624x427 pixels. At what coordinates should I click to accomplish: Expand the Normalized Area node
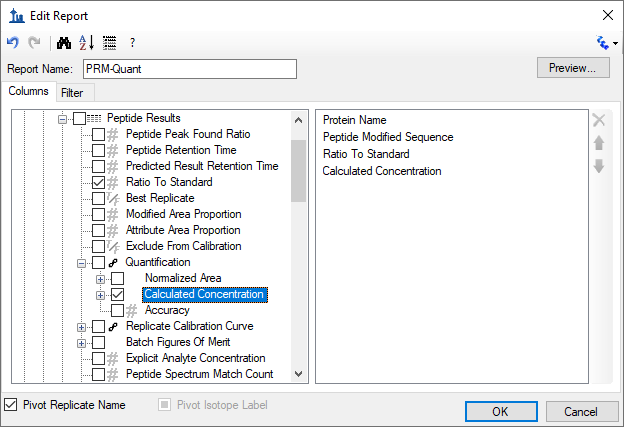point(101,279)
